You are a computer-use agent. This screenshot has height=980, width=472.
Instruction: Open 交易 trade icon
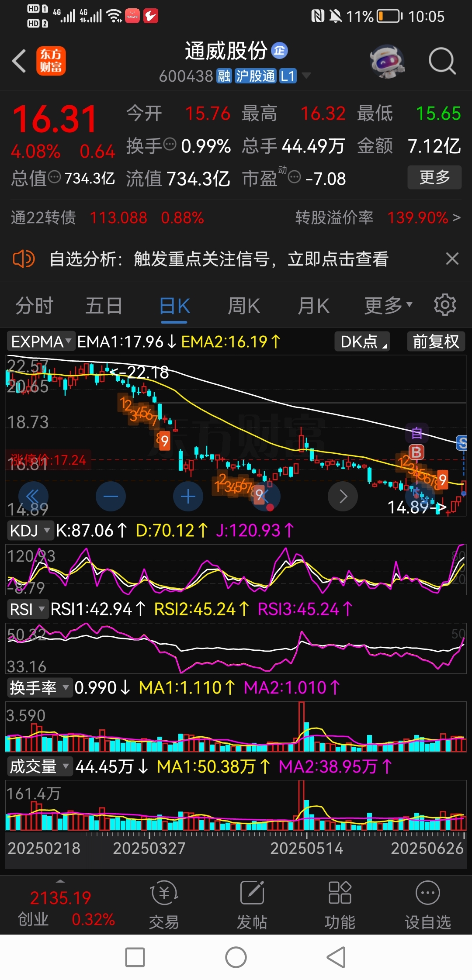tap(164, 904)
